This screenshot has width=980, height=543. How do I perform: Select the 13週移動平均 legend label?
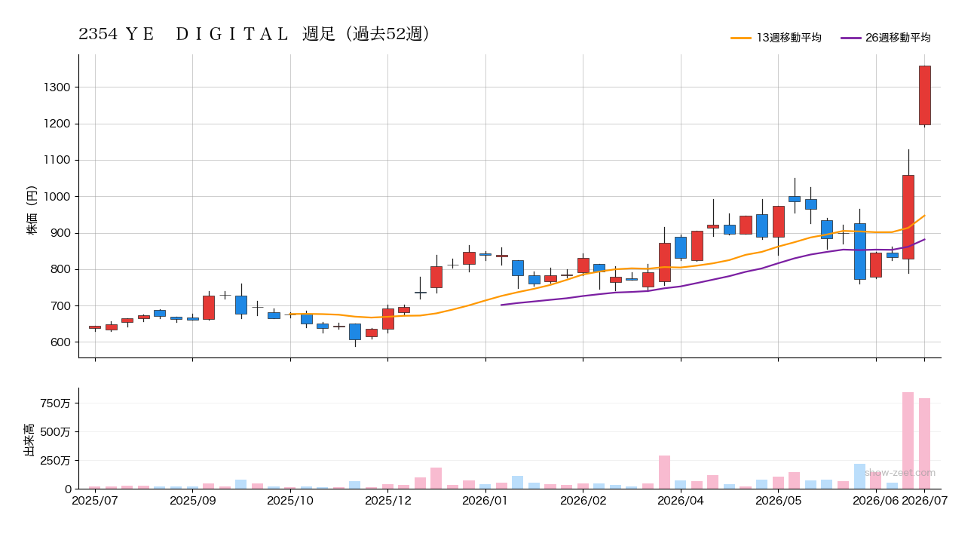(789, 38)
